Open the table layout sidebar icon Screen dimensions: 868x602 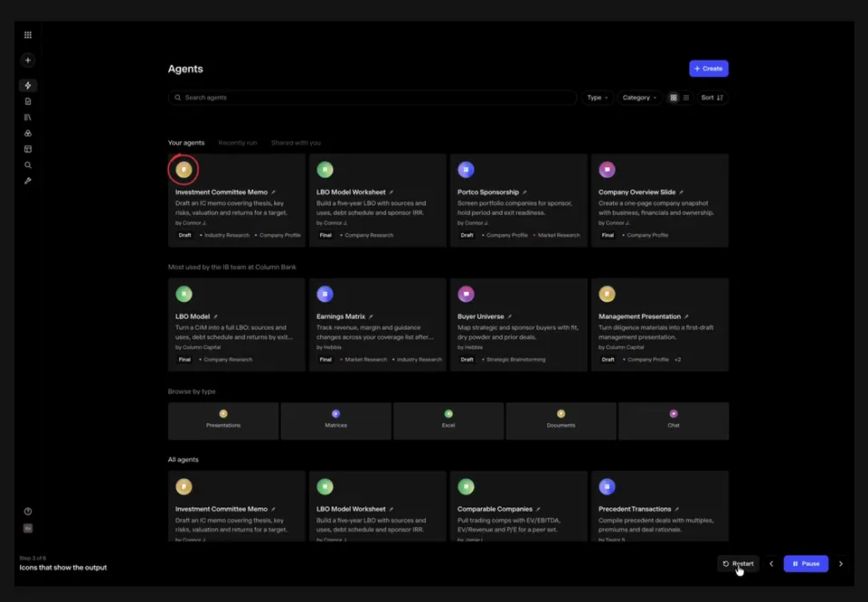28,149
